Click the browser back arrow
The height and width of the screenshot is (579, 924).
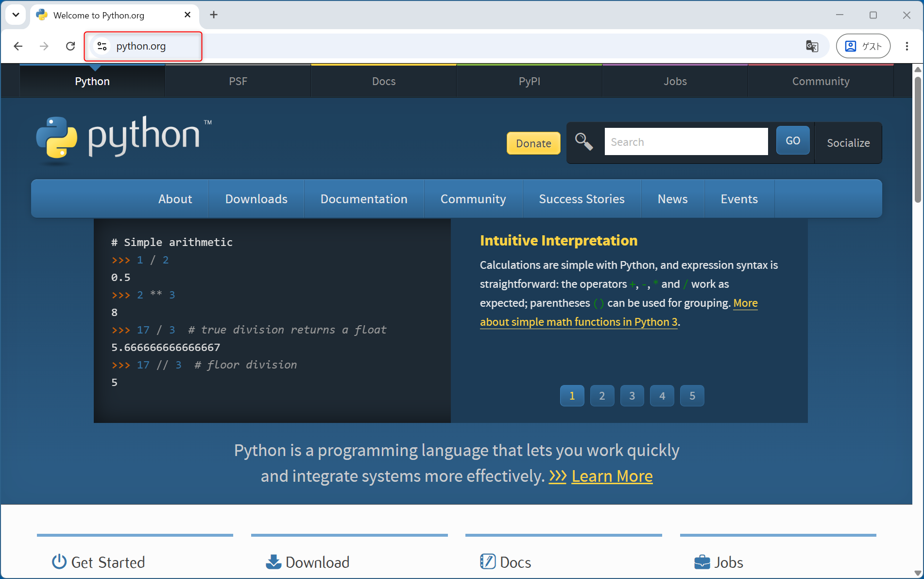coord(18,46)
